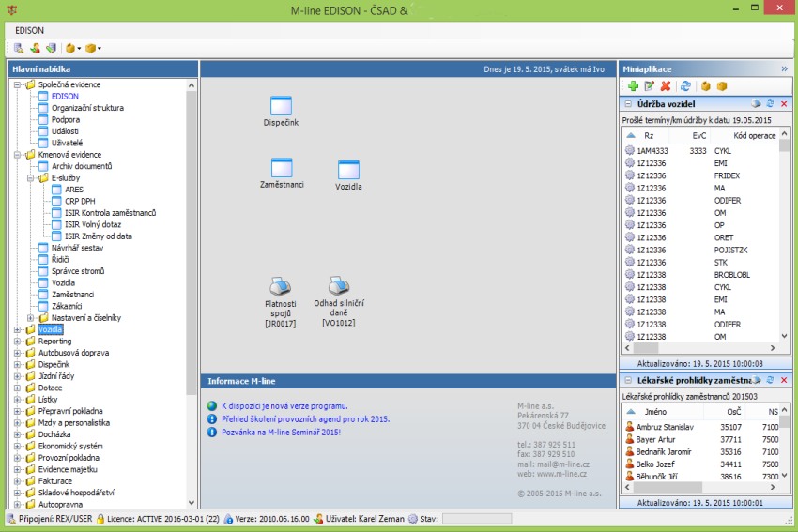Expand the Reporting folder in the tree
The width and height of the screenshot is (798, 532).
(x=18, y=342)
